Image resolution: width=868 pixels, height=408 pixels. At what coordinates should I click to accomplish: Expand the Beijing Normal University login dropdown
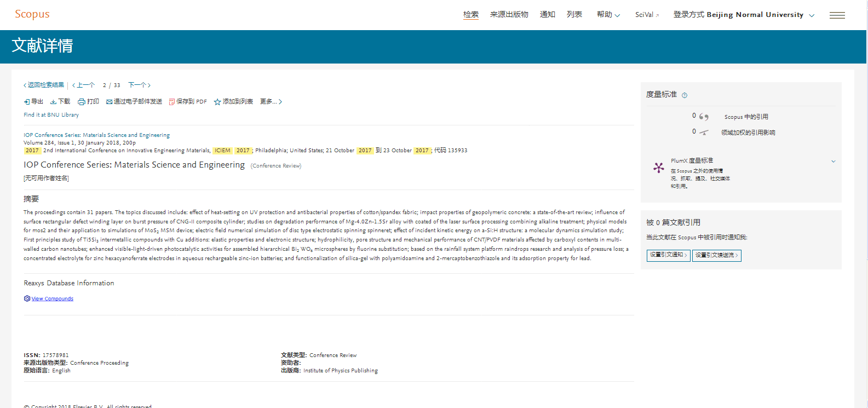click(x=744, y=15)
